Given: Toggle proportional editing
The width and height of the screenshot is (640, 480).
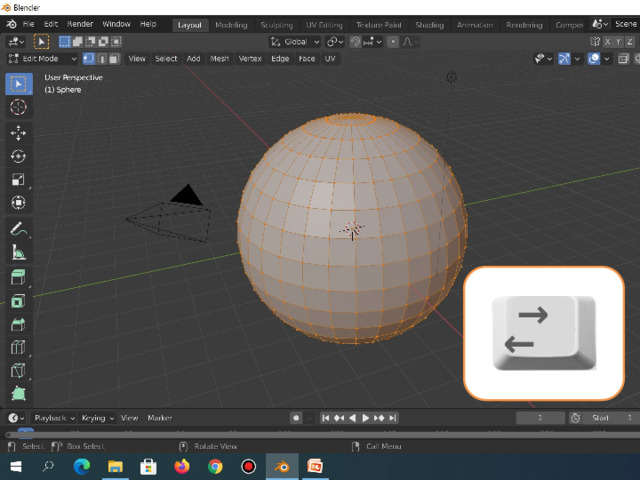Looking at the screenshot, I should 393,42.
